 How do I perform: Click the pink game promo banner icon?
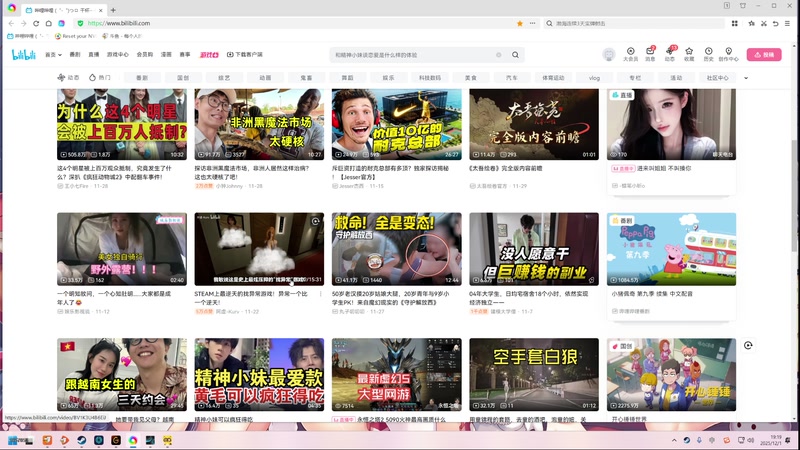[x=209, y=55]
